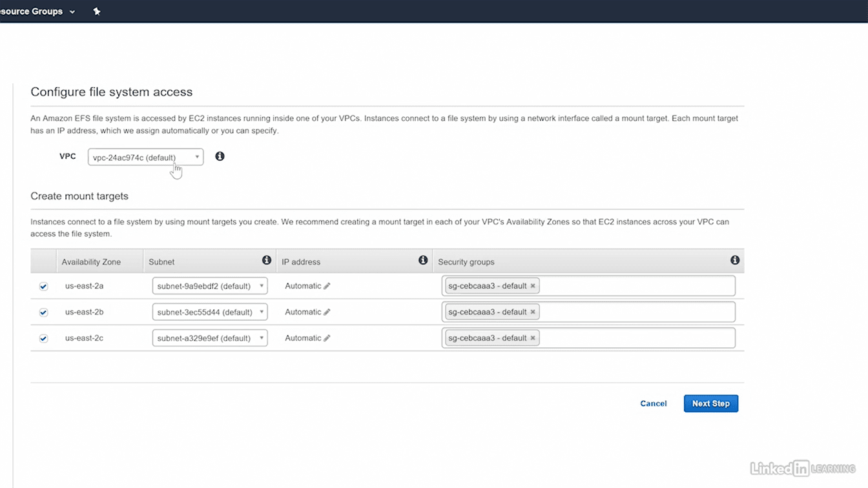
Task: Edit the us-east-2b Automatic IP address pencil
Action: pos(327,312)
